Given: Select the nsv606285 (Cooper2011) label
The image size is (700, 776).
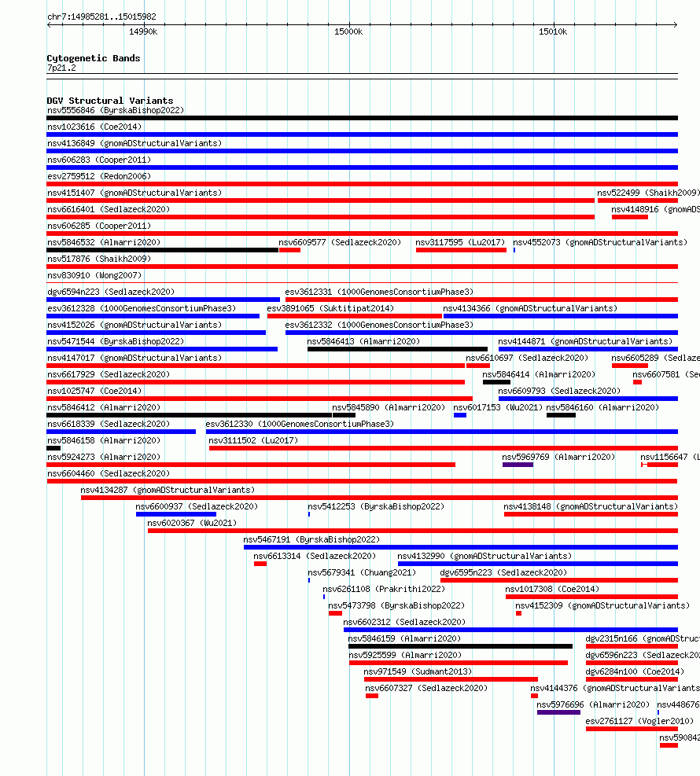Looking at the screenshot, I should [99, 226].
